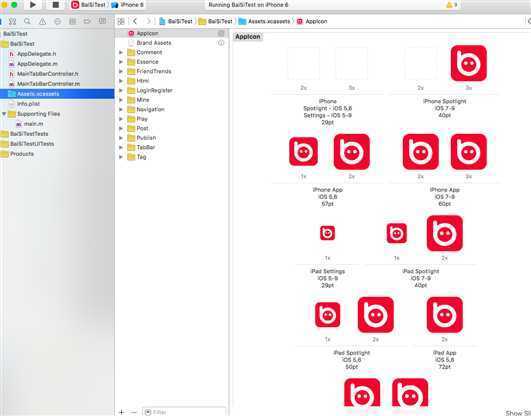Expand the Mine asset folder
Image resolution: width=531 pixels, height=416 pixels.
click(x=121, y=100)
